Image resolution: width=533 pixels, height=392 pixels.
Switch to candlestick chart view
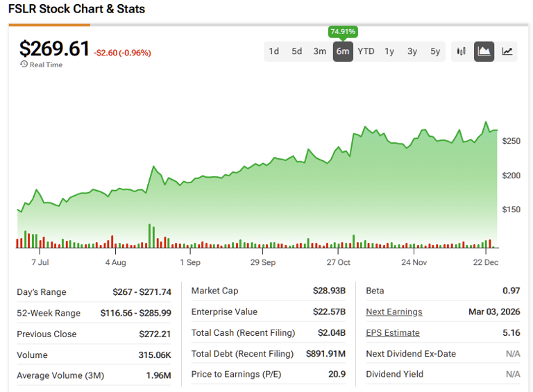click(x=461, y=51)
